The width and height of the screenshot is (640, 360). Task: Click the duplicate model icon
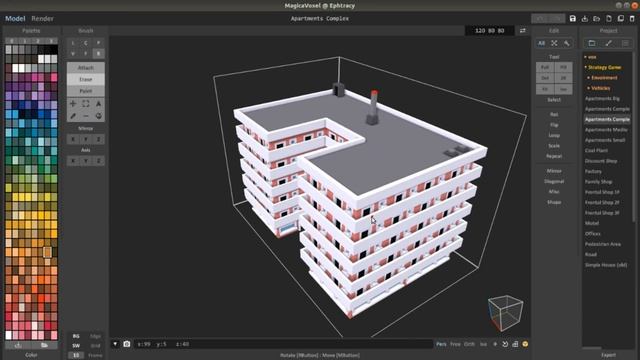pos(620,18)
